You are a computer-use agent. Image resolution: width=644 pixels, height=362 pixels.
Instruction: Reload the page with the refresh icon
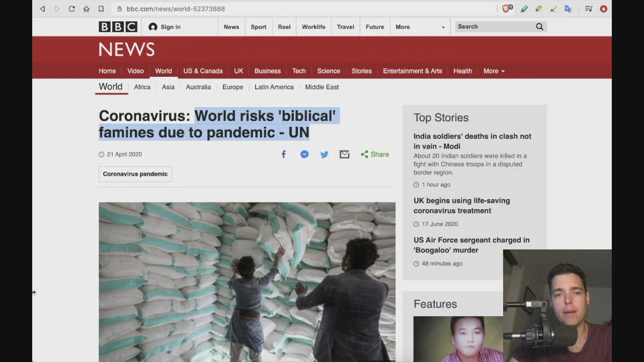[71, 9]
